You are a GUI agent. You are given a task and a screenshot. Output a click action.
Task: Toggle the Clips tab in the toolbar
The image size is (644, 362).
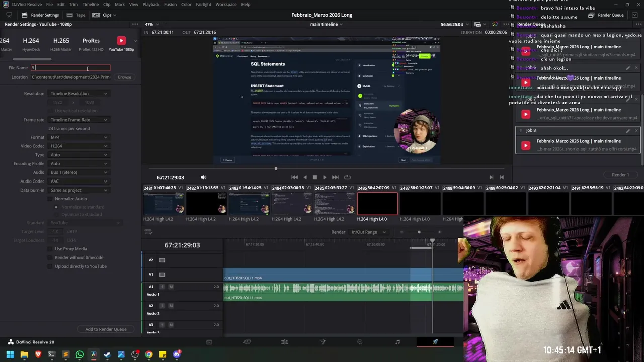[104, 15]
